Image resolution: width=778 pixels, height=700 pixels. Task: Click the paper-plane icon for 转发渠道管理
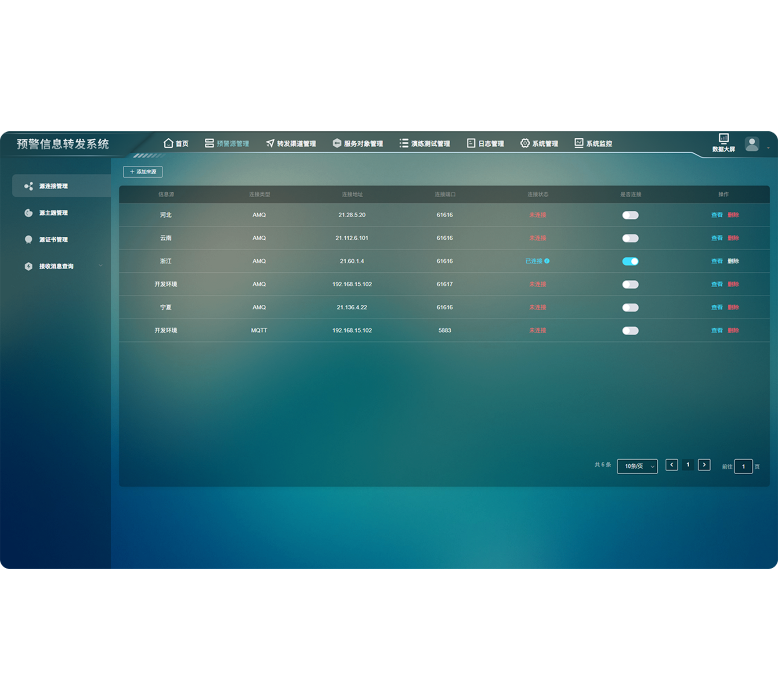270,143
